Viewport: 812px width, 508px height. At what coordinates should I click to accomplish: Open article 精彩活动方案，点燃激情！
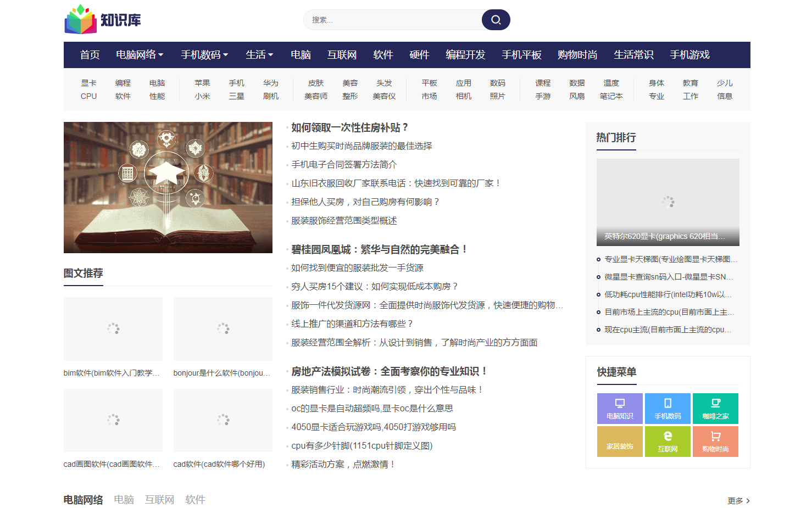click(x=344, y=465)
